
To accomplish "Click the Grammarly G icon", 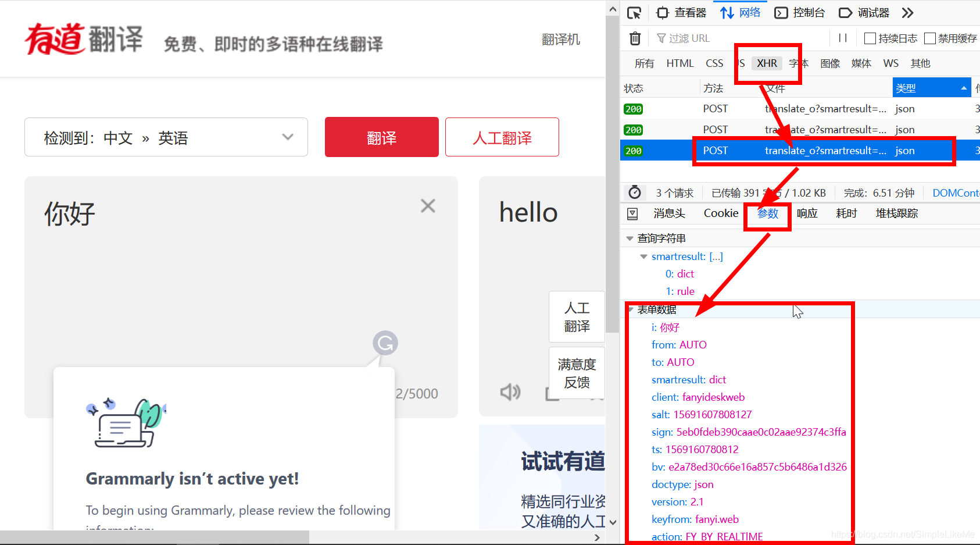I will click(385, 343).
